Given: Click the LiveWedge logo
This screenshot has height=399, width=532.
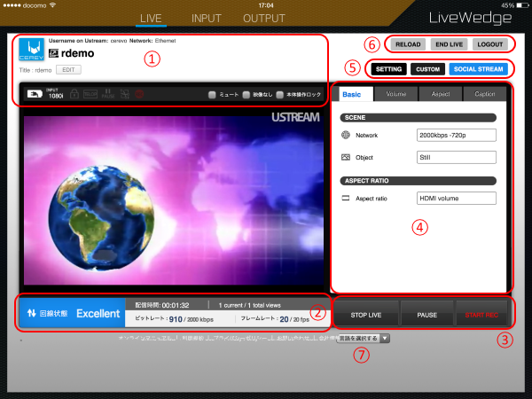Looking at the screenshot, I should pos(470,18).
